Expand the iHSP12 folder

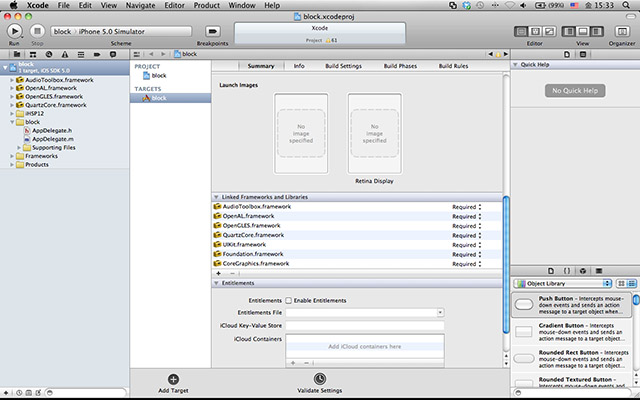click(12, 113)
